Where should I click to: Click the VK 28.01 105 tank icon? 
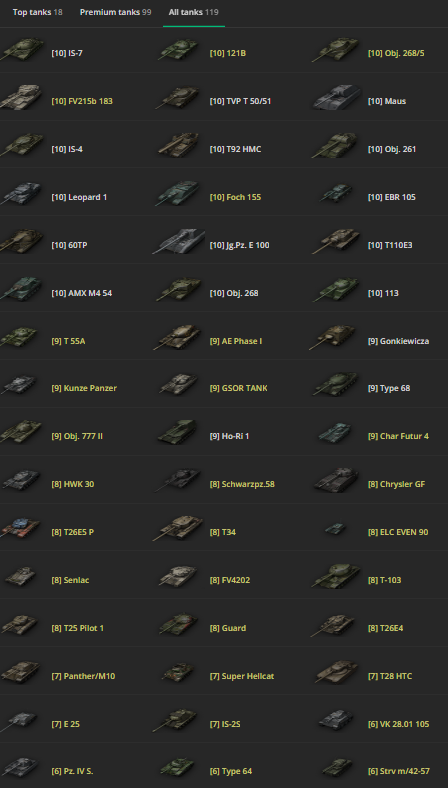[336, 720]
